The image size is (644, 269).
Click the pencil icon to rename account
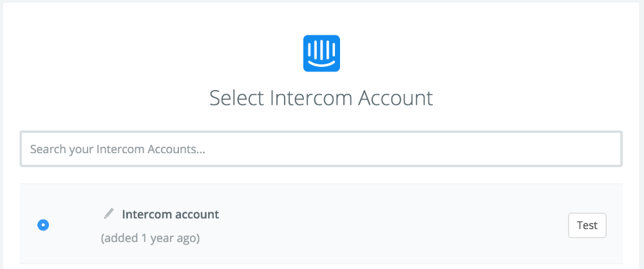click(109, 214)
